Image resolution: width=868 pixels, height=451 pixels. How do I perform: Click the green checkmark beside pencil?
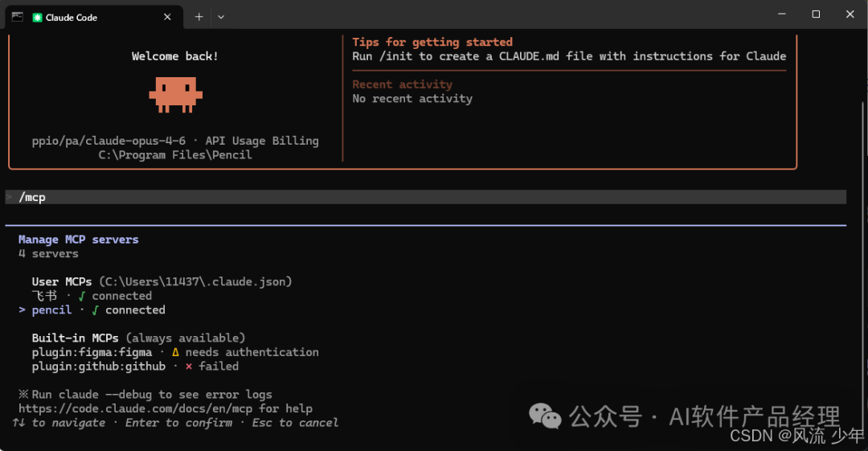point(95,310)
